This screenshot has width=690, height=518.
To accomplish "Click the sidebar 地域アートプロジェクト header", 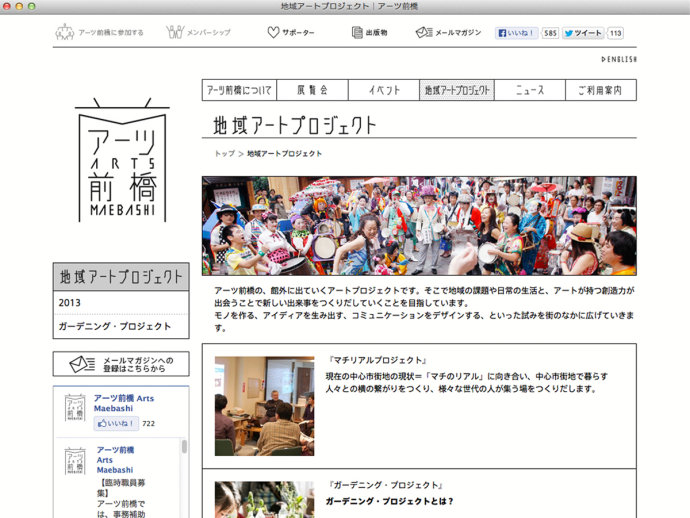I will coord(121,277).
